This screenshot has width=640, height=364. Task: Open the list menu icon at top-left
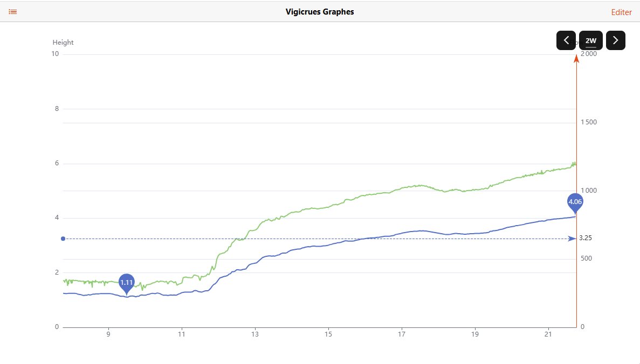pos(13,11)
